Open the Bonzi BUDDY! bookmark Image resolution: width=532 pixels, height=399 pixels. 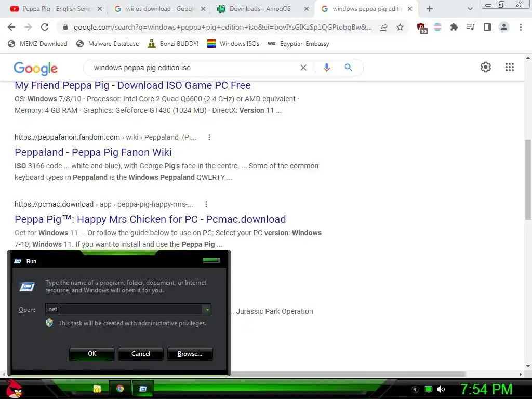tap(173, 44)
